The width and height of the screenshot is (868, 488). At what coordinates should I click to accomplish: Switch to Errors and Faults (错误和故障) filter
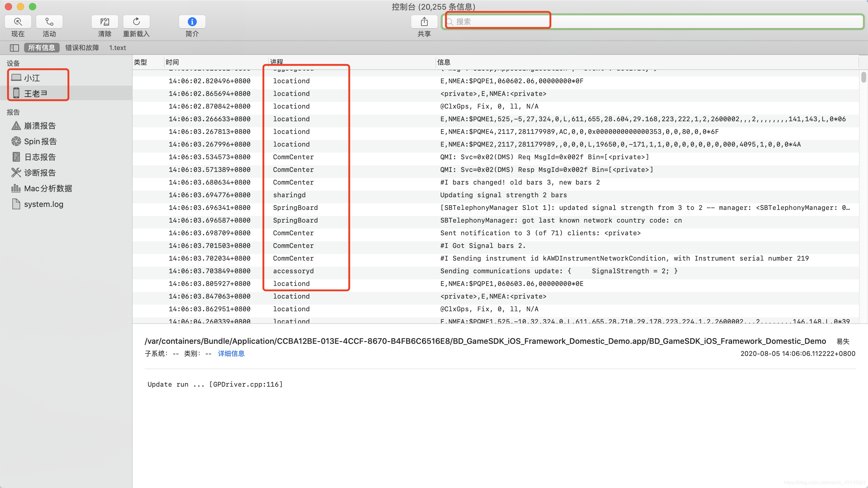click(82, 48)
